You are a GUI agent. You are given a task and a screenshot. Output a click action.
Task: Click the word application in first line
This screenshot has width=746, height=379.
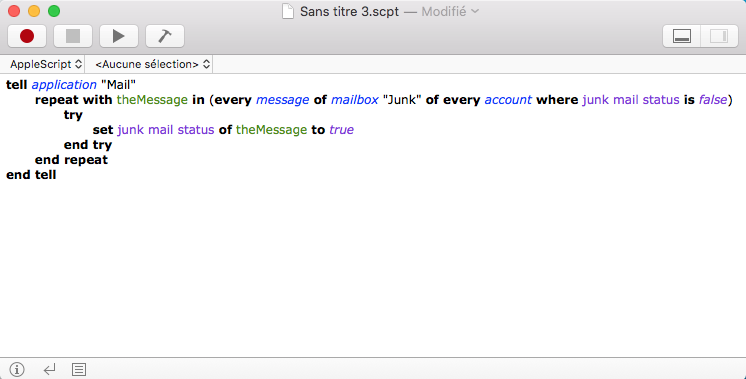64,85
